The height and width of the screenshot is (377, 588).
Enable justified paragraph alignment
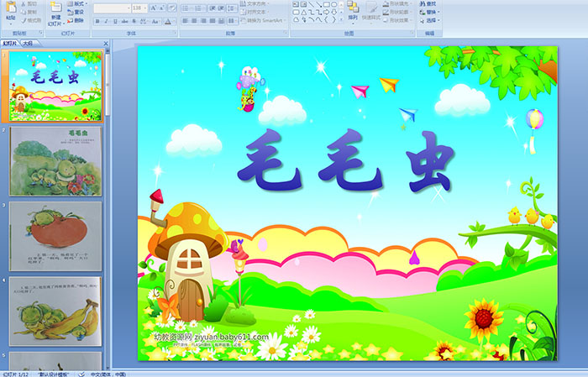click(x=213, y=21)
